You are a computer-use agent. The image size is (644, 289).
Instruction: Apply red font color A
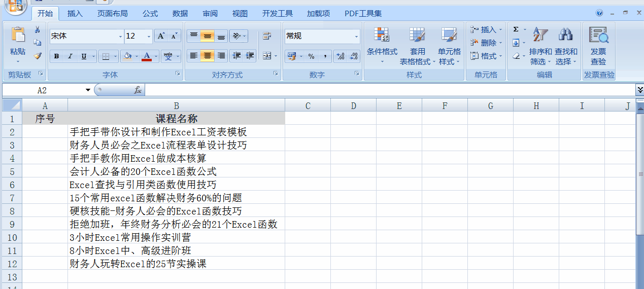tap(147, 56)
